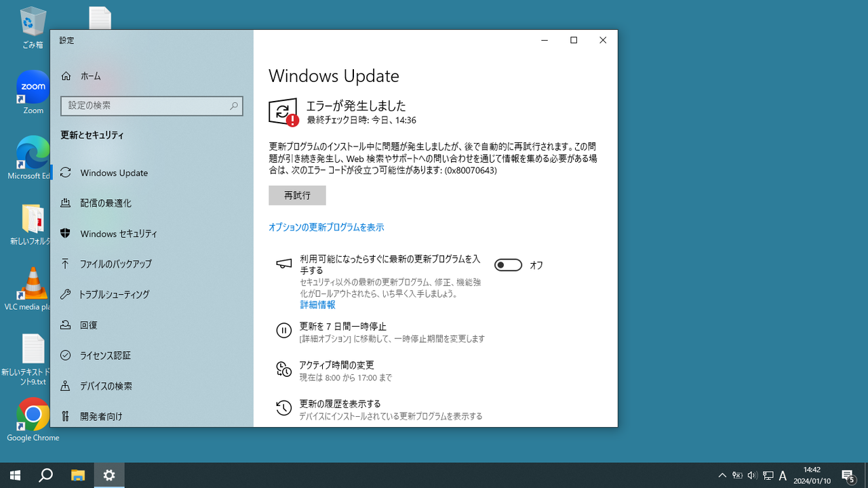This screenshot has width=868, height=488.
Task: Open File Explorer from the taskbar
Action: click(77, 475)
